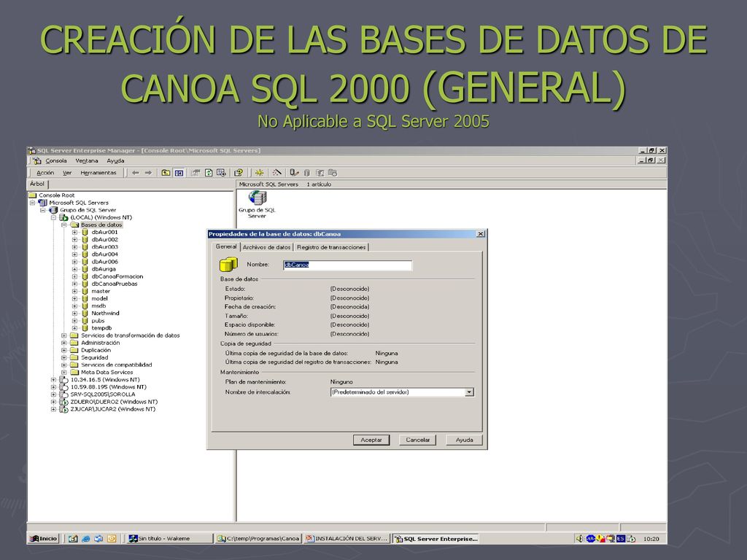Open the Consola menu

click(x=56, y=161)
